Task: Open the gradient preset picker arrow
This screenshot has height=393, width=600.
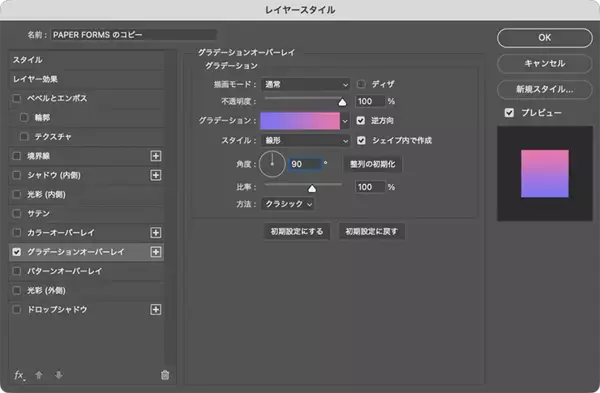Action: point(345,121)
